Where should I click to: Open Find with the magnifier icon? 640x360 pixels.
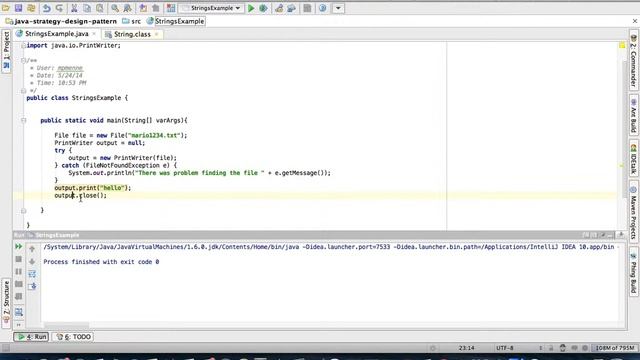pyautogui.click(x=115, y=8)
